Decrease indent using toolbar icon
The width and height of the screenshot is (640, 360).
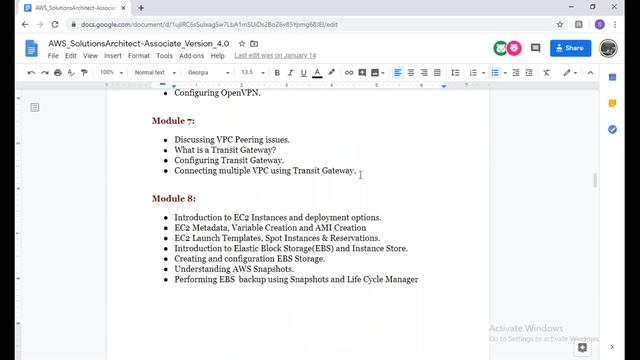click(x=516, y=73)
